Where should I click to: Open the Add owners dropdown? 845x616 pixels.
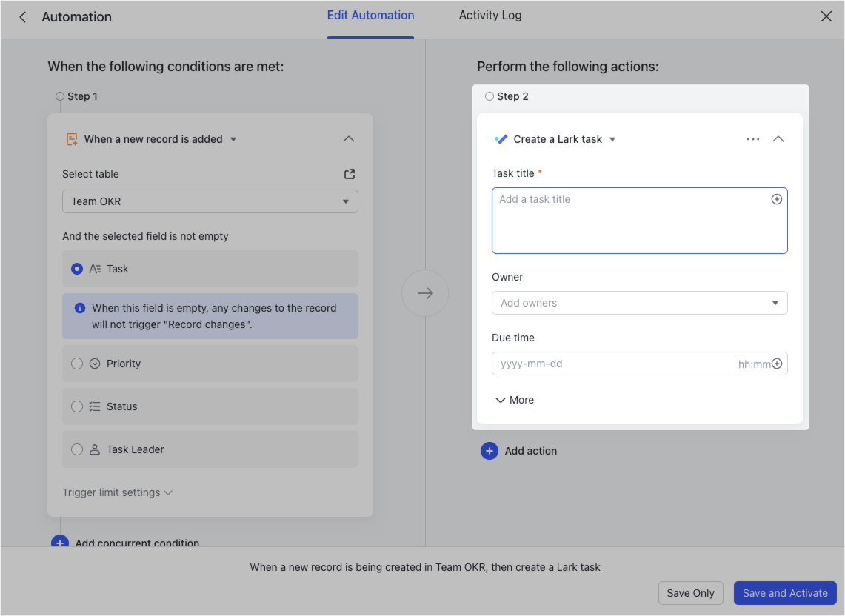pos(640,303)
